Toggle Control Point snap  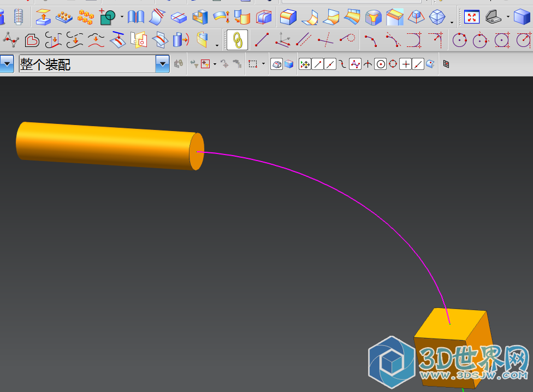pos(342,64)
